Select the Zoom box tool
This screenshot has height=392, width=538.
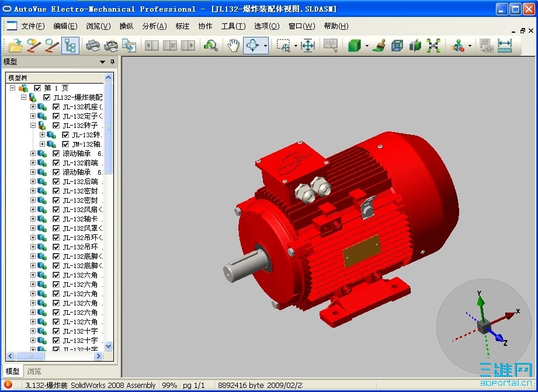[283, 46]
